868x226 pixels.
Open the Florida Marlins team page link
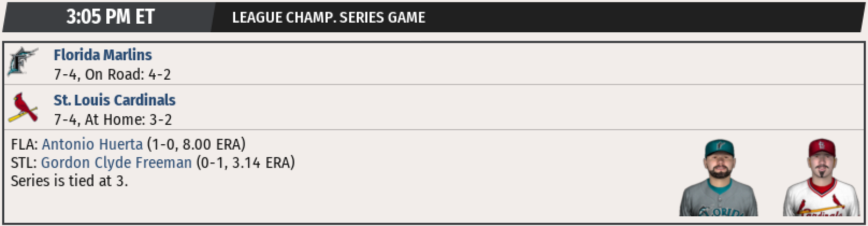(x=103, y=55)
